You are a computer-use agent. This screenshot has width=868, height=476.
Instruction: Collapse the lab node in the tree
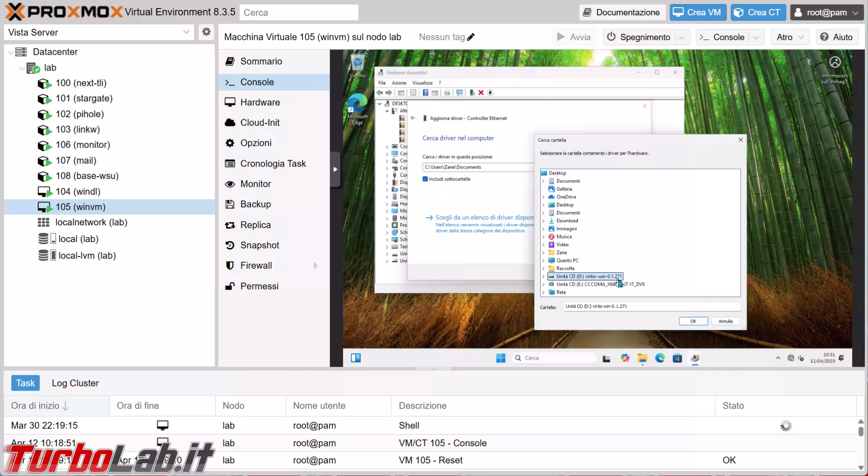[22, 68]
